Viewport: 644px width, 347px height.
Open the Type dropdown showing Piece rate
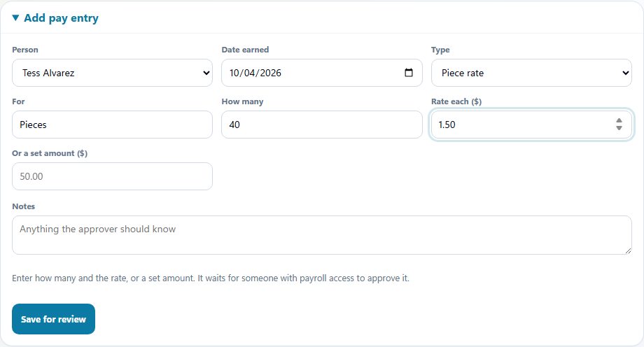(x=531, y=73)
